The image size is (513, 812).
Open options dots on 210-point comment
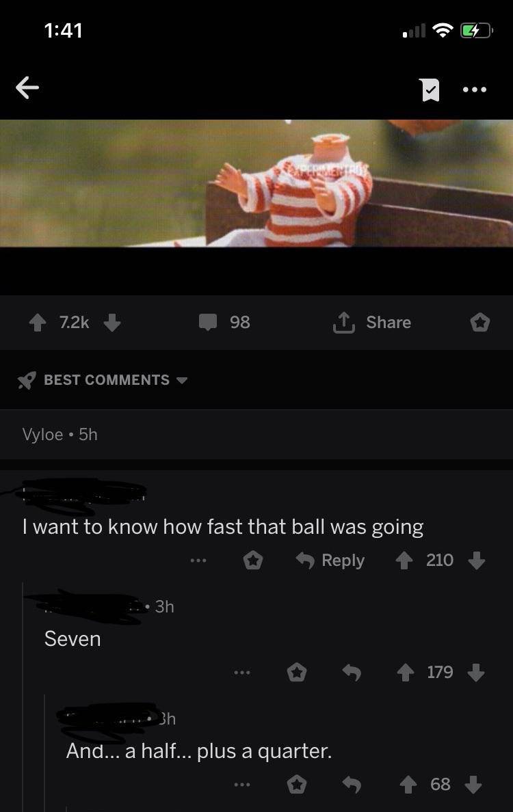pos(198,560)
